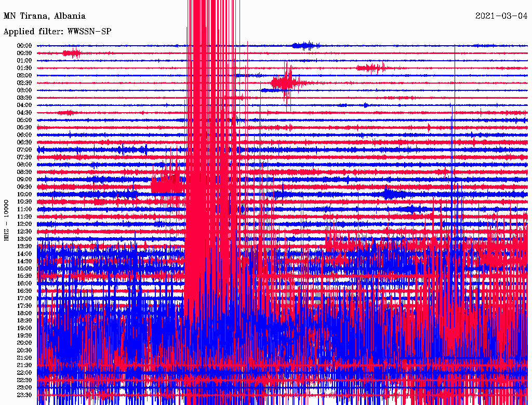532x405 pixels.
Task: Select the 14:30 time row label
Action: [24, 261]
